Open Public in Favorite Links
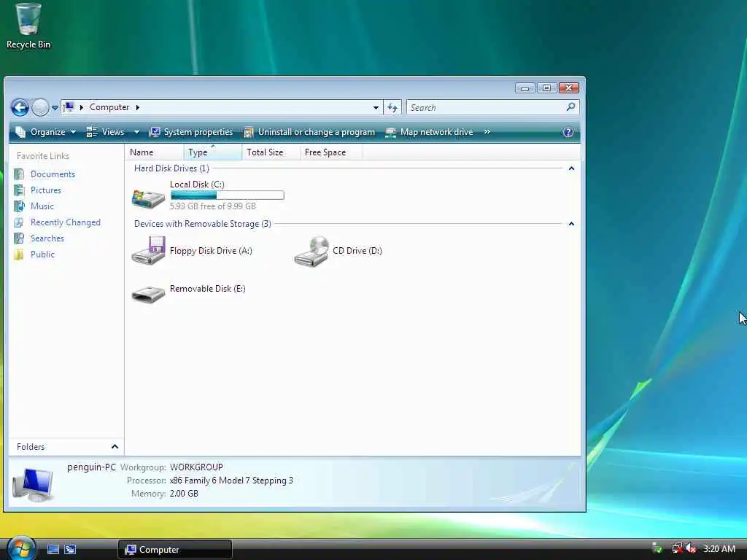Image resolution: width=747 pixels, height=560 pixels. [42, 254]
